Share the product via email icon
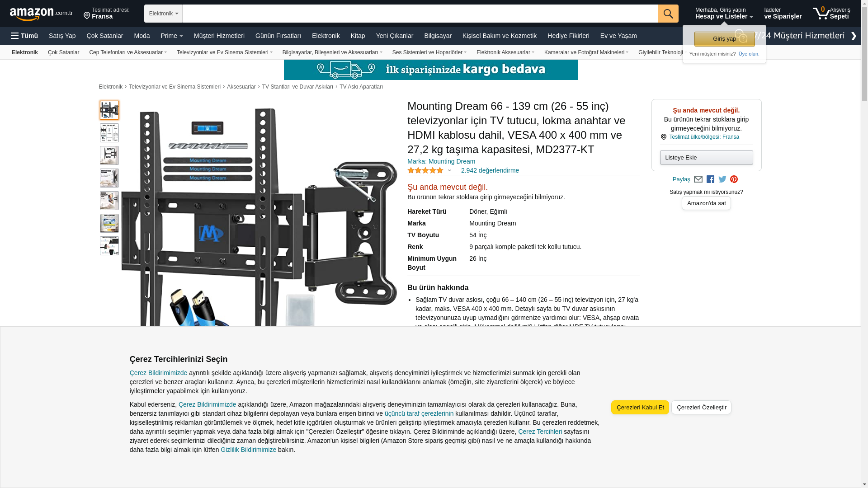 tap(698, 179)
